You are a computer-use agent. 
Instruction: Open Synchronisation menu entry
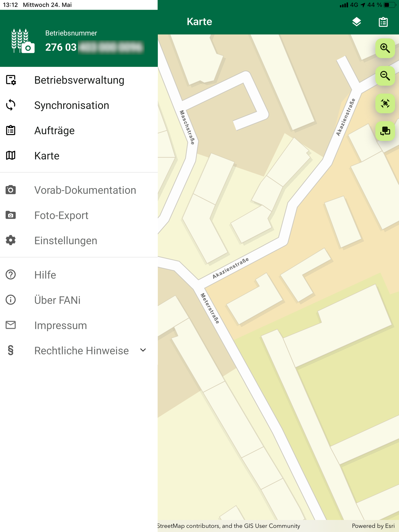79,105
